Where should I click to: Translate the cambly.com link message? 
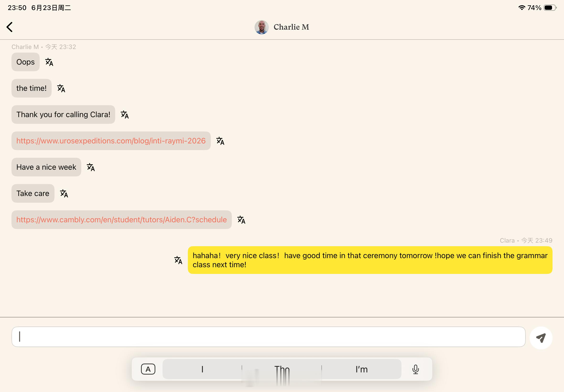(241, 220)
